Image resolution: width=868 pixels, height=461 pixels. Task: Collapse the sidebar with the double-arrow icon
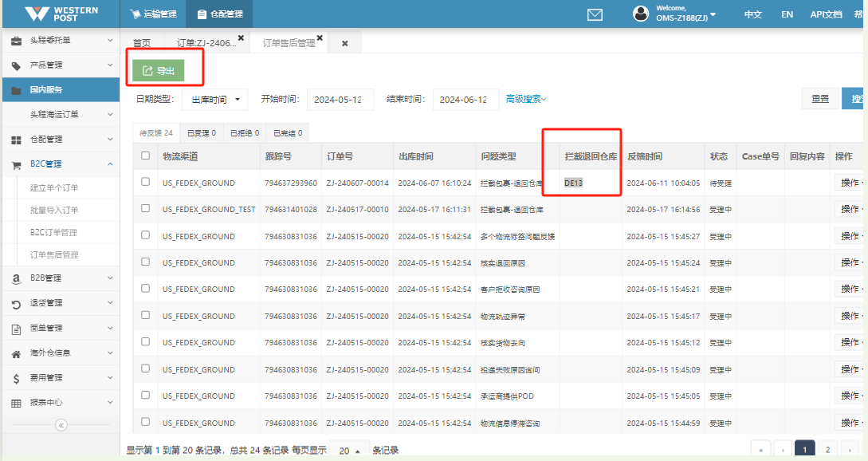tap(61, 425)
